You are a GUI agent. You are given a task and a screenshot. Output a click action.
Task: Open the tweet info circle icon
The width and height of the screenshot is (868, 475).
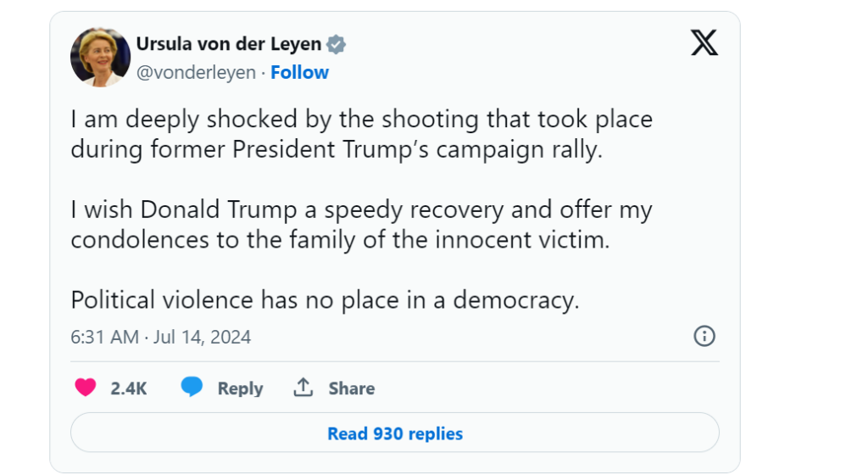(x=704, y=336)
